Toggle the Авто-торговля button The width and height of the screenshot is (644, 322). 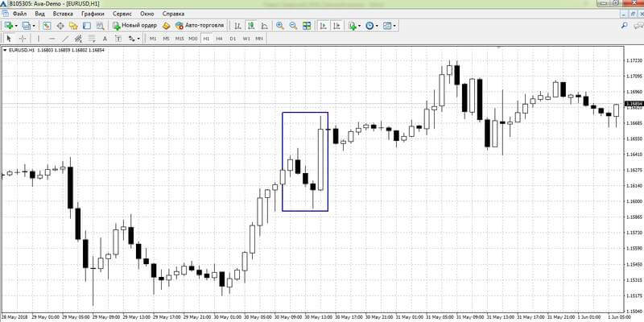200,26
